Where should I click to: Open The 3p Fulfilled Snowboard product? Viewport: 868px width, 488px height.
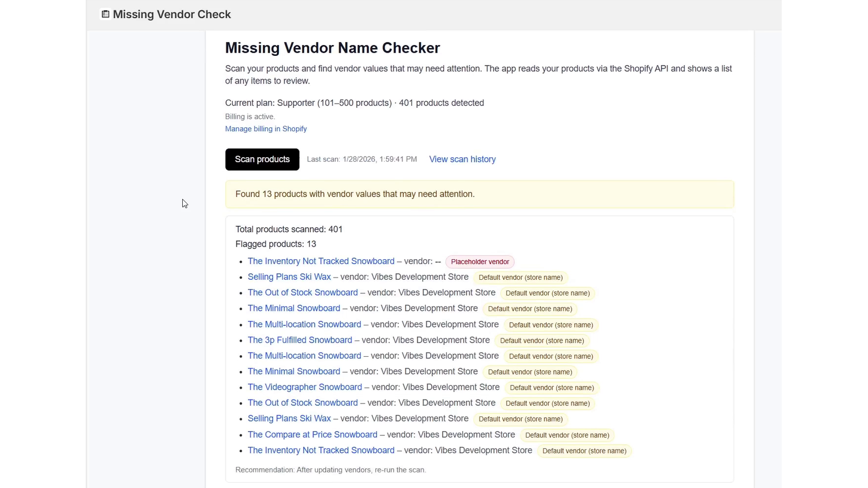(x=299, y=341)
